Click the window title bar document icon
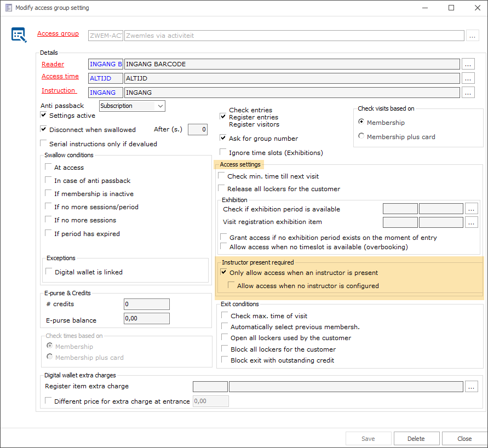This screenshot has height=448, width=488. 9,8
